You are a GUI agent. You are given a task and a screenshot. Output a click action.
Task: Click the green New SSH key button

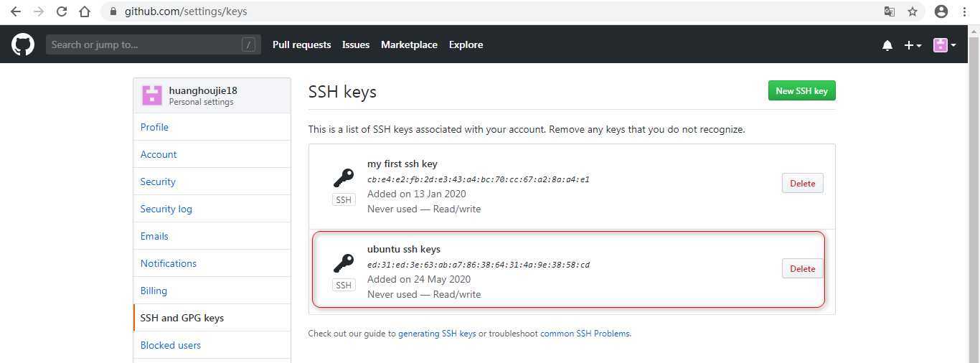801,91
